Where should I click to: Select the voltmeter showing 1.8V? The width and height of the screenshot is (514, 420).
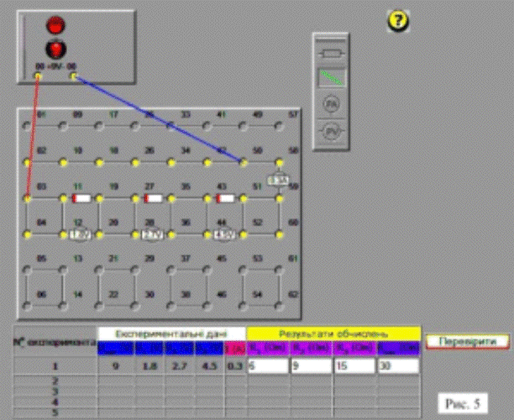[x=81, y=234]
